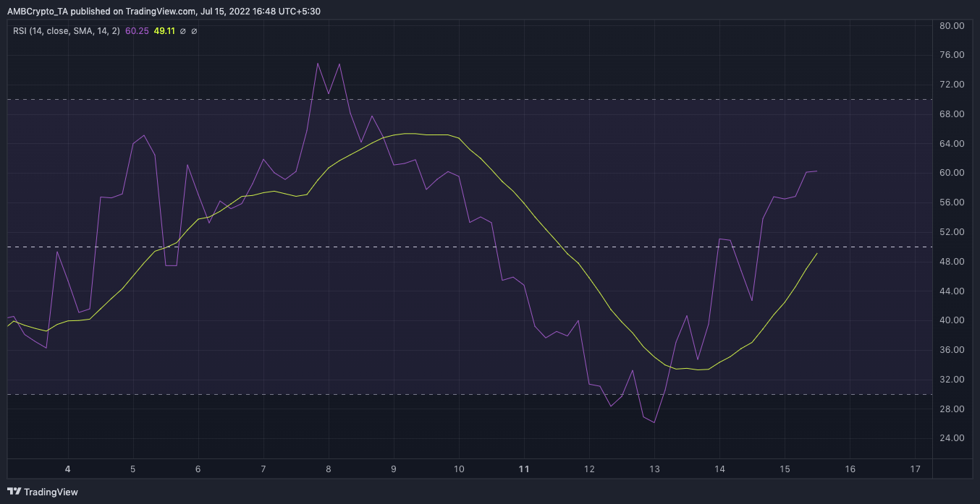980x504 pixels.
Task: Click date label 14 on time axis
Action: (x=719, y=469)
